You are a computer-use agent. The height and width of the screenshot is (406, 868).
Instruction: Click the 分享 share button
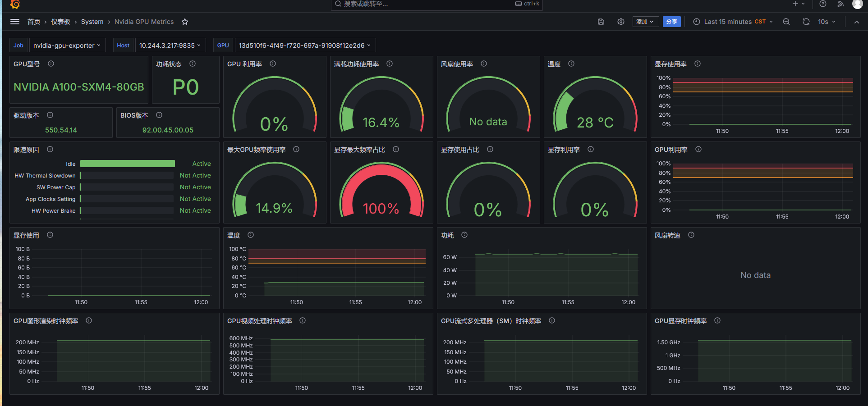[672, 22]
